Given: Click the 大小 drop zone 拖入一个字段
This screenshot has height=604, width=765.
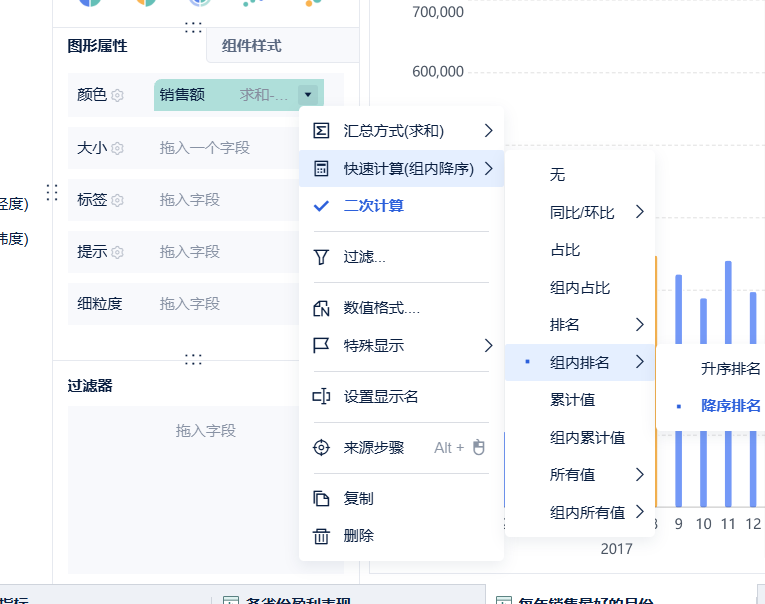Looking at the screenshot, I should coord(204,147).
